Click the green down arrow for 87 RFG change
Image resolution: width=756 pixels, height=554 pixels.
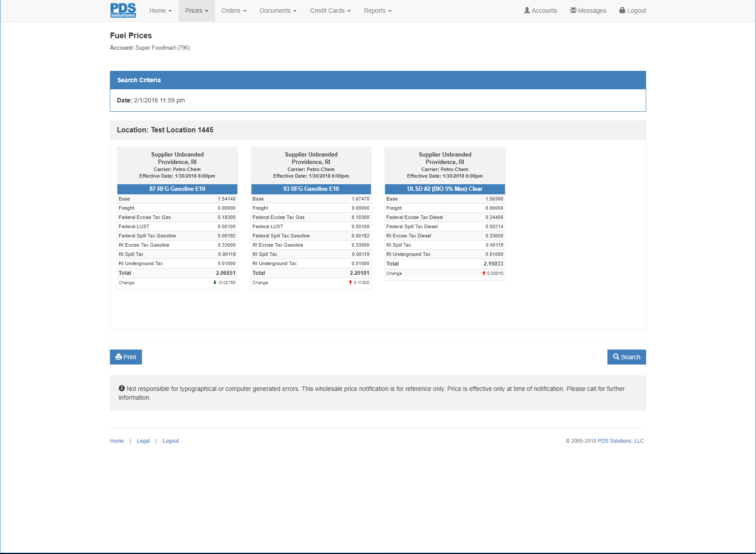tap(214, 283)
